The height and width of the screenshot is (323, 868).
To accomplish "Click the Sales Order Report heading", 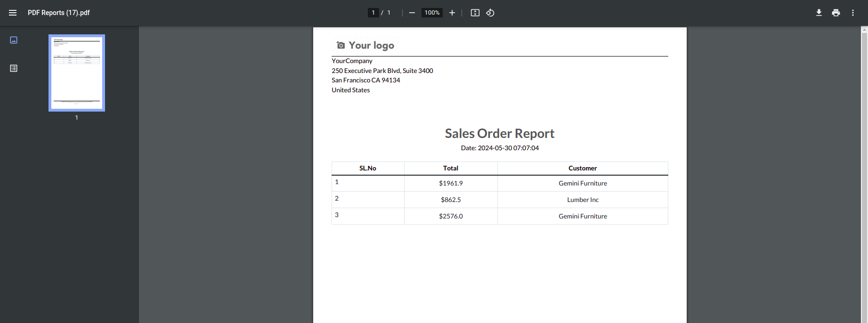I will point(500,134).
